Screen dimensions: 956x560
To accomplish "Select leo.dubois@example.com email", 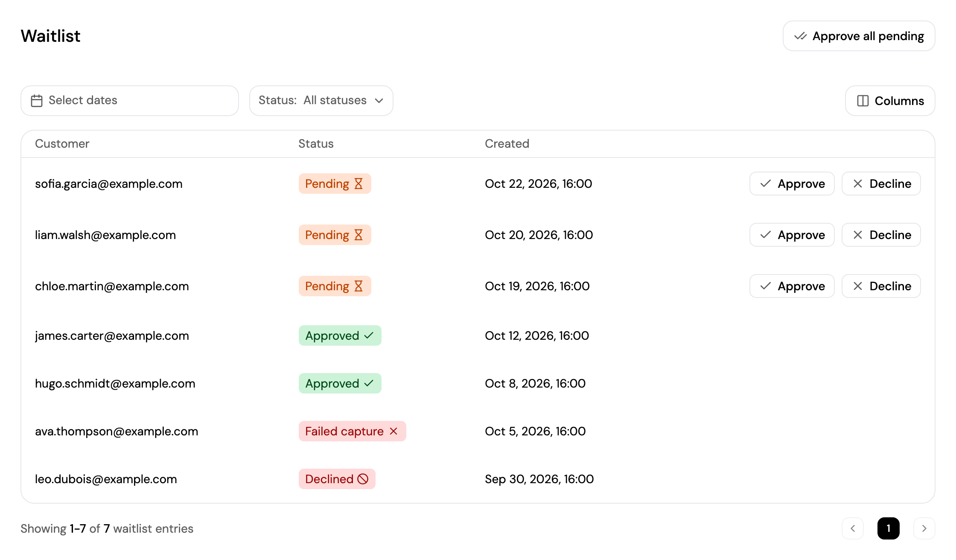I will point(106,479).
